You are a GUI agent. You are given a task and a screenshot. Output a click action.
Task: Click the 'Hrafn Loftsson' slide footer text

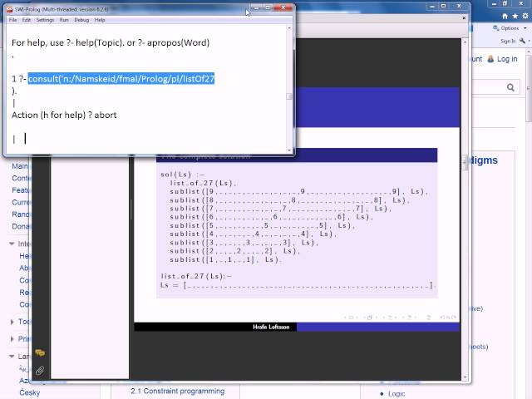[271, 327]
